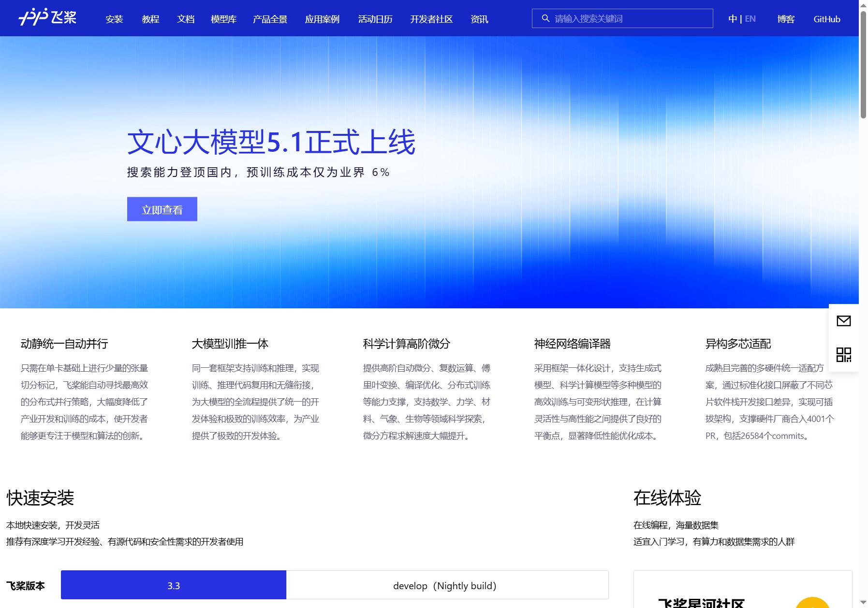The height and width of the screenshot is (608, 868).
Task: Select 飞桨版本 3.3 option
Action: click(x=174, y=585)
